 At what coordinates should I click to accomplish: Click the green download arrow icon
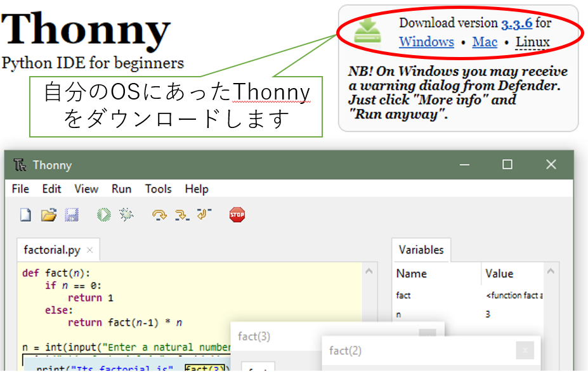coord(367,31)
